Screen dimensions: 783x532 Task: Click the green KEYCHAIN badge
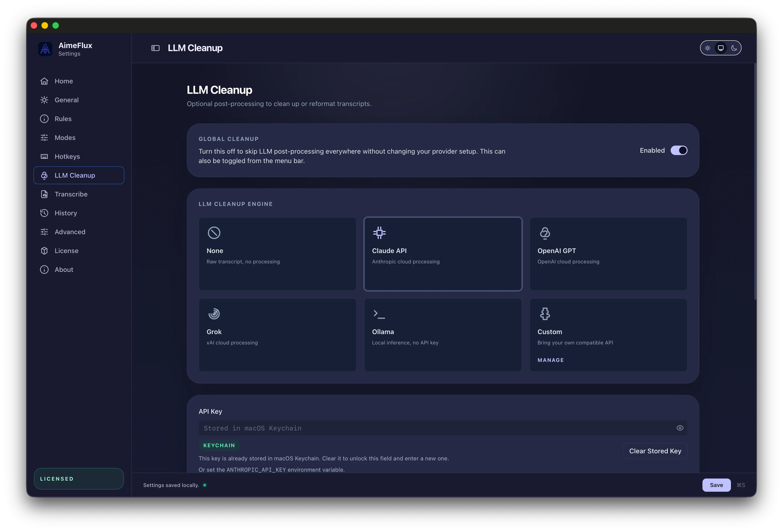[x=219, y=446]
